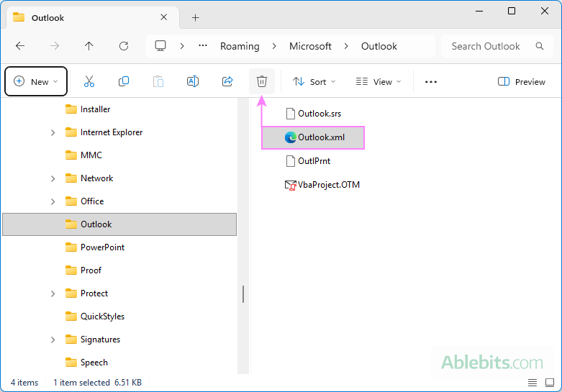This screenshot has height=392, width=562.
Task: Open the Sort dropdown
Action: (x=314, y=82)
